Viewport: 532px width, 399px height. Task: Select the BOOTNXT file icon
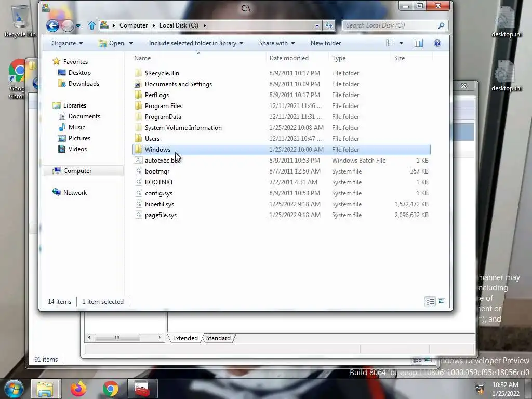138,182
